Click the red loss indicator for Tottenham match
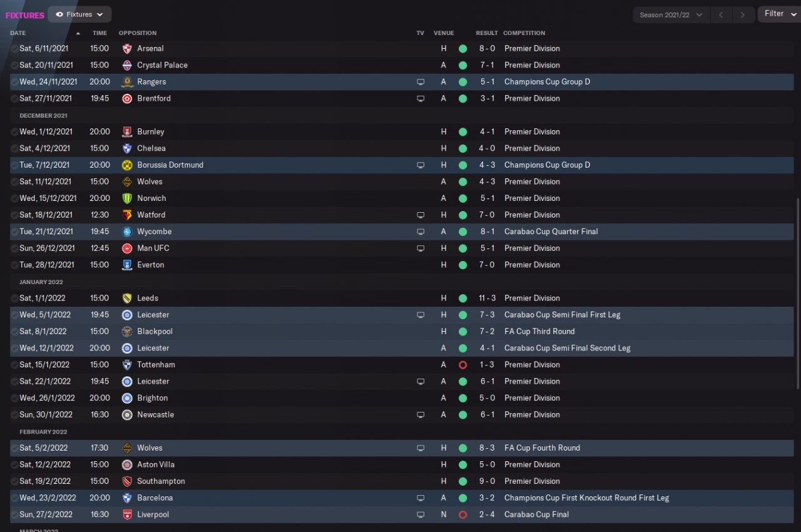 [462, 365]
